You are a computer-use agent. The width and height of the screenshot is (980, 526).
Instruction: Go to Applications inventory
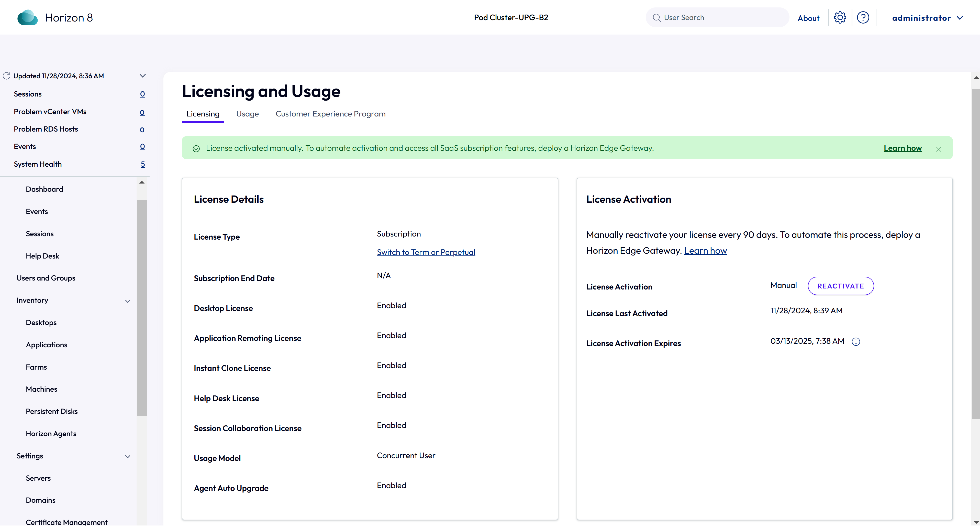pyautogui.click(x=46, y=345)
